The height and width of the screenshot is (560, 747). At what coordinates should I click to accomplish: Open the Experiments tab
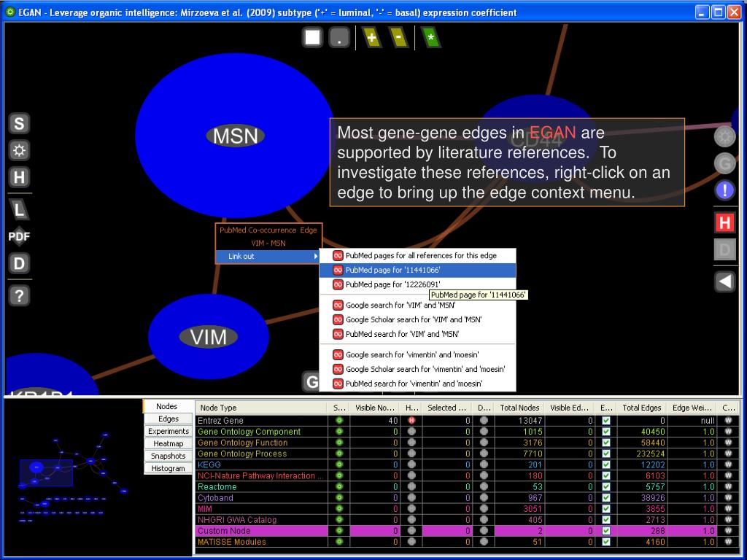(x=169, y=431)
